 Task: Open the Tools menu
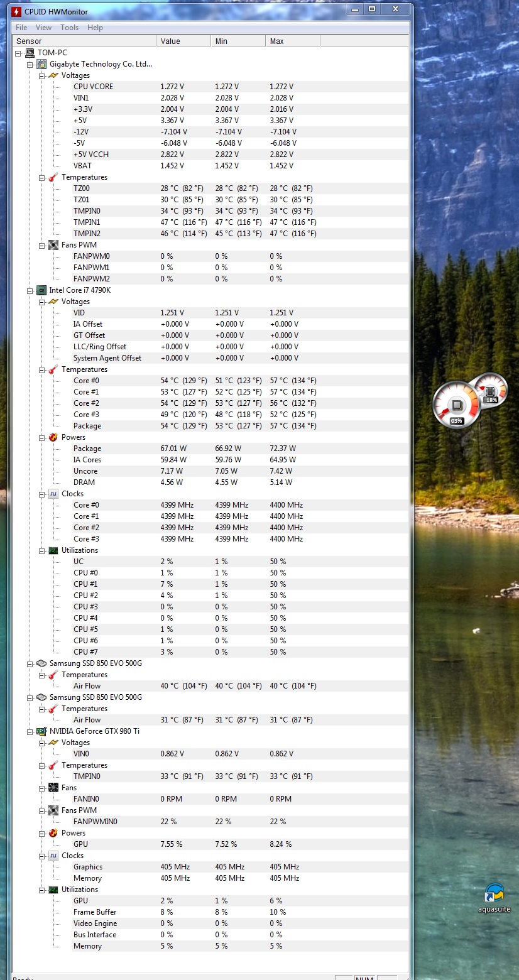click(x=69, y=28)
